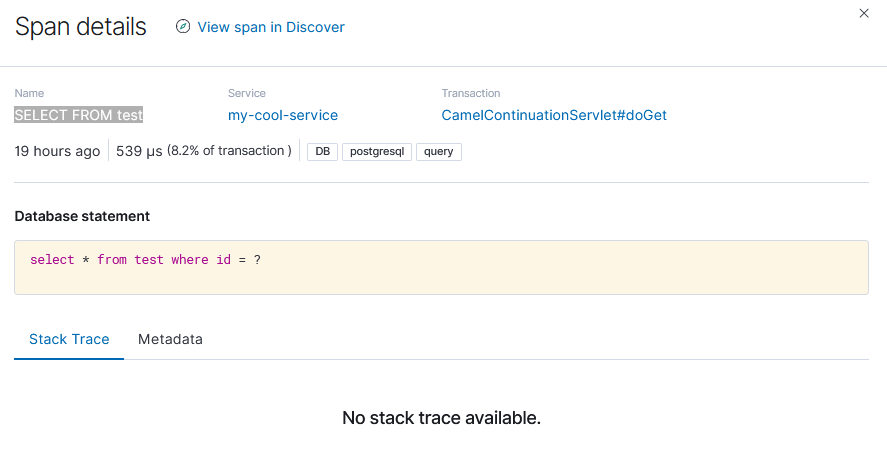Click the postgresql subtype badge
Image resolution: width=887 pixels, height=453 pixels.
(376, 152)
